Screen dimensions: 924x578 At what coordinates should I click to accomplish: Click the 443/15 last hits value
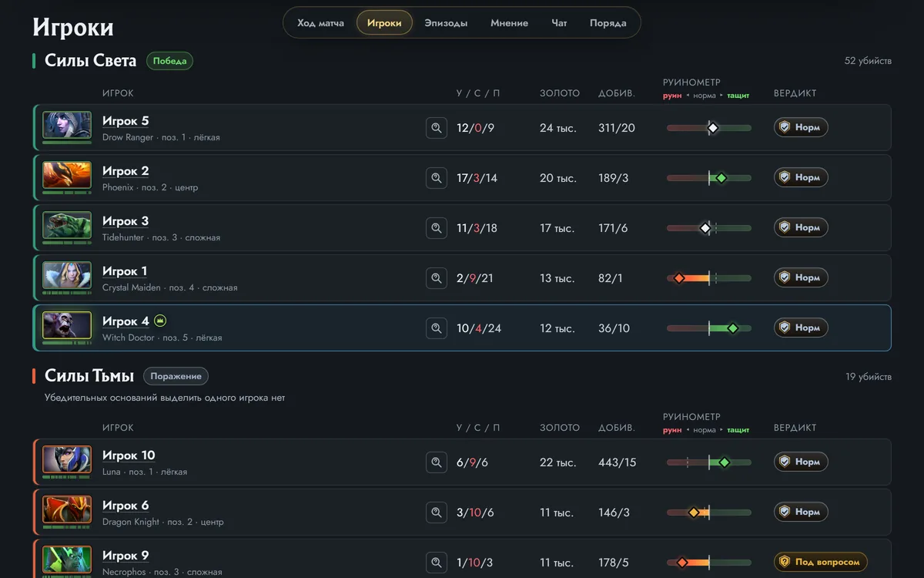(x=618, y=462)
